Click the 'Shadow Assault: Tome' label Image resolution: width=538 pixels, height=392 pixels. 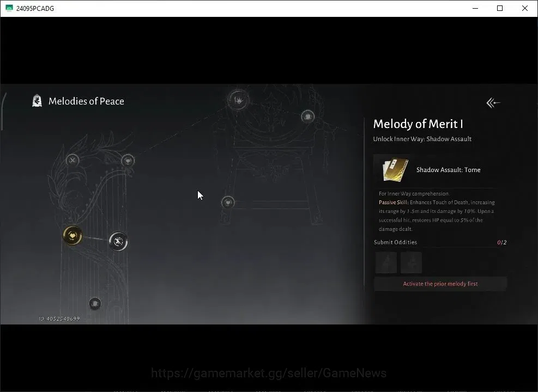click(448, 170)
